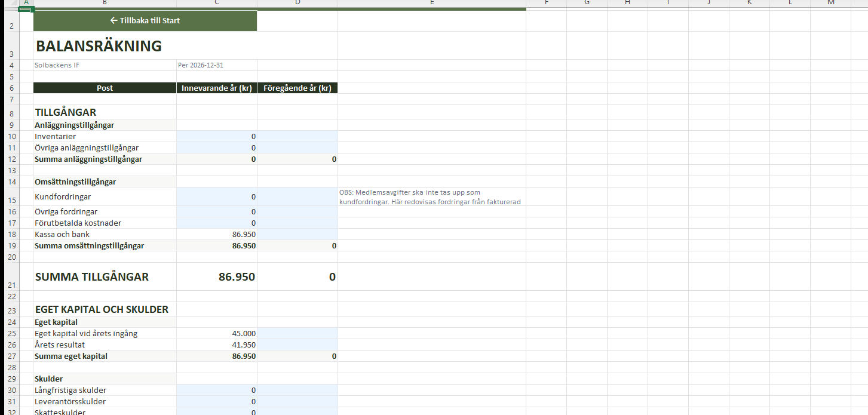This screenshot has height=415, width=868.
Task: Select the Innevarande år (kr) header cell
Action: pyautogui.click(x=216, y=88)
